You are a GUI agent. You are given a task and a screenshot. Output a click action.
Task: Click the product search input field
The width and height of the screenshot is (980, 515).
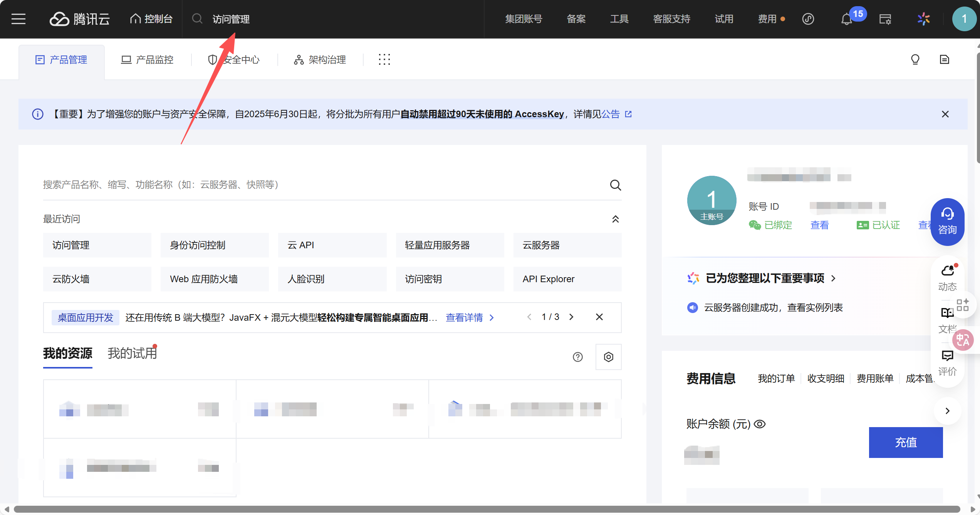click(308, 185)
